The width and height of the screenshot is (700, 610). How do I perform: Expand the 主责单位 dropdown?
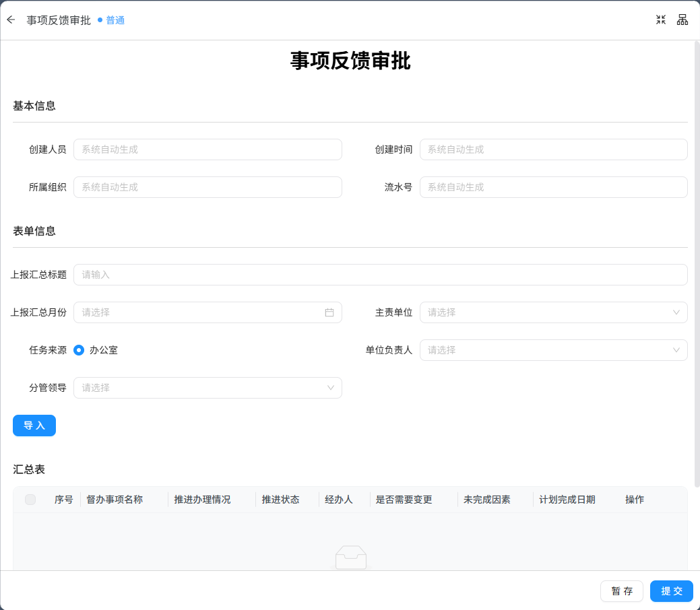(x=553, y=312)
